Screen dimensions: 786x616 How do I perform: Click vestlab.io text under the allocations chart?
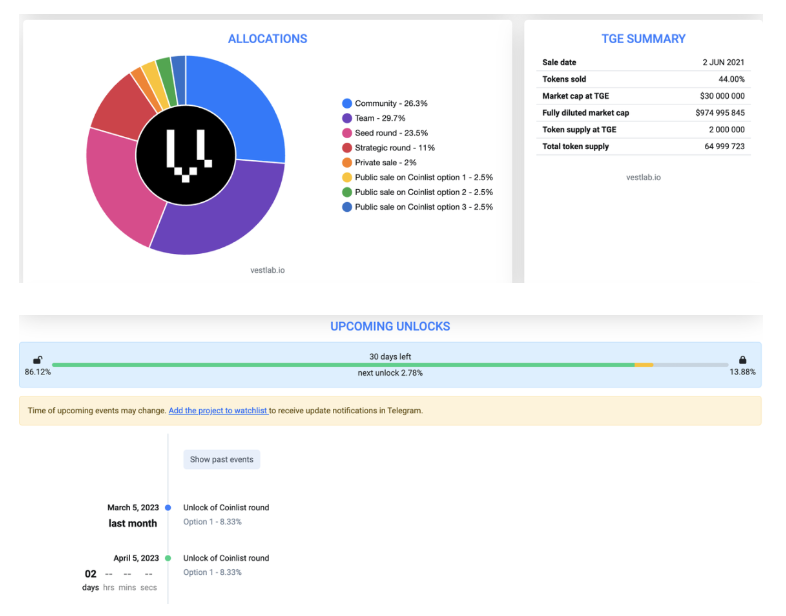coord(268,270)
